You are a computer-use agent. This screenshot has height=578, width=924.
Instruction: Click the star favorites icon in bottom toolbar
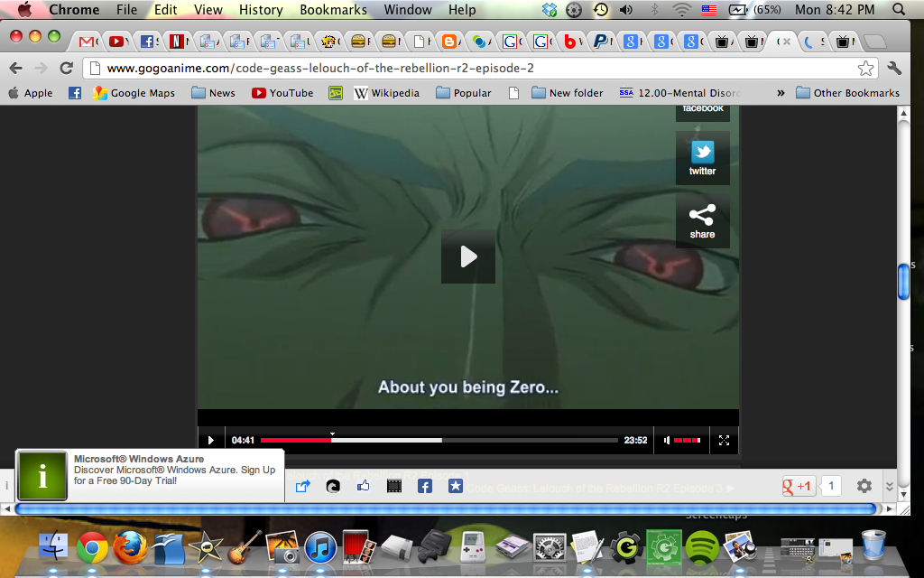[x=455, y=486]
